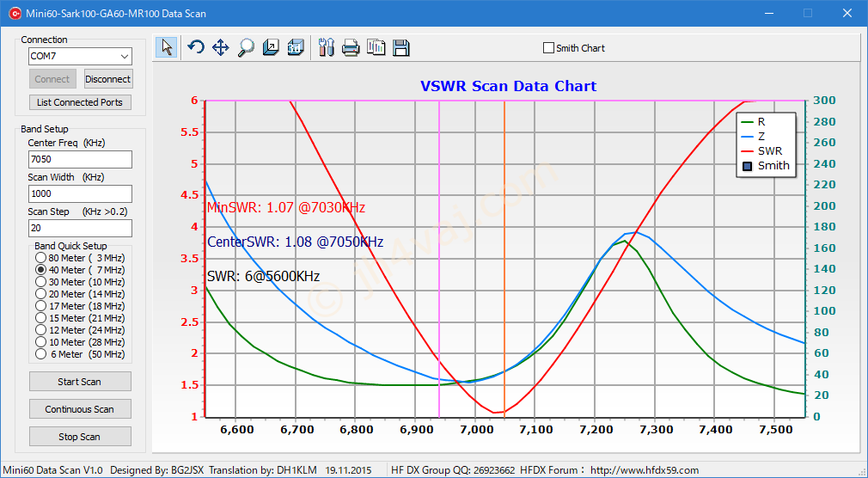Click the SWR: 6@5600KHz readout
Image resolution: width=868 pixels, height=478 pixels.
click(x=264, y=276)
